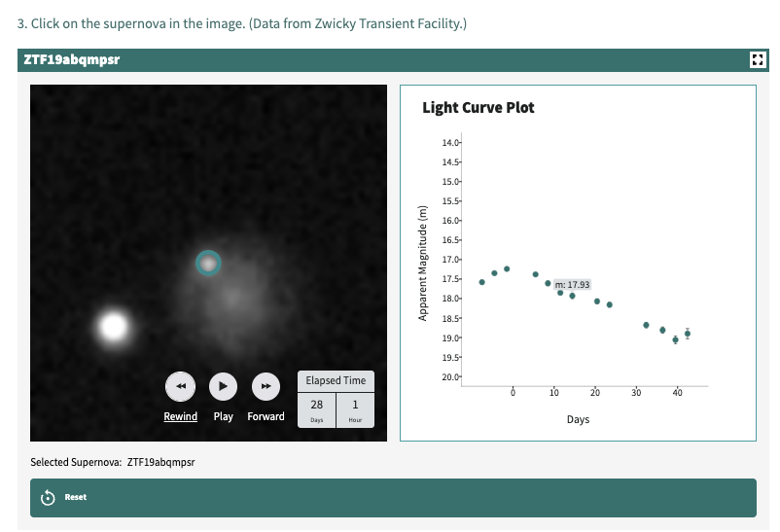
Task: Click the Rewind button icon
Action: (x=181, y=386)
